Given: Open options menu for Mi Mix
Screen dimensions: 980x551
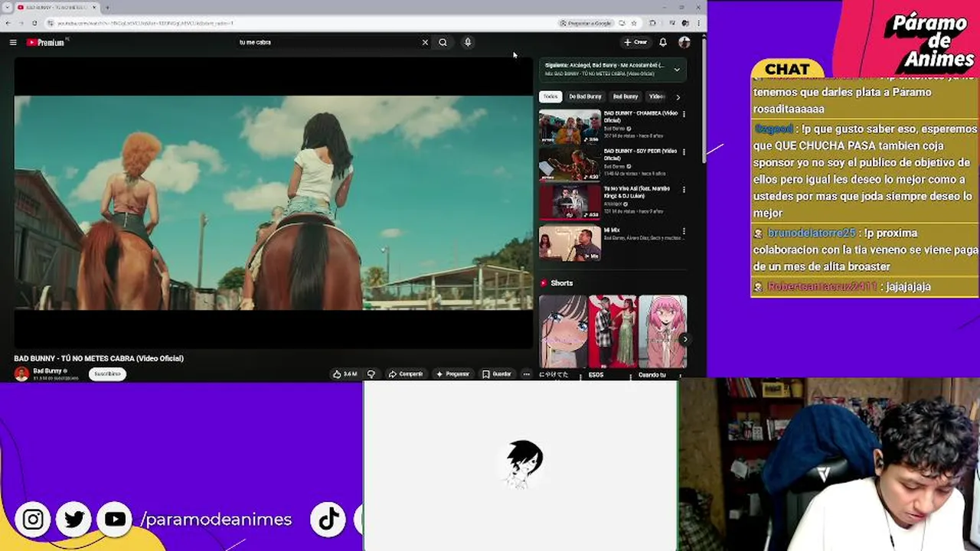Looking at the screenshot, I should coord(684,230).
